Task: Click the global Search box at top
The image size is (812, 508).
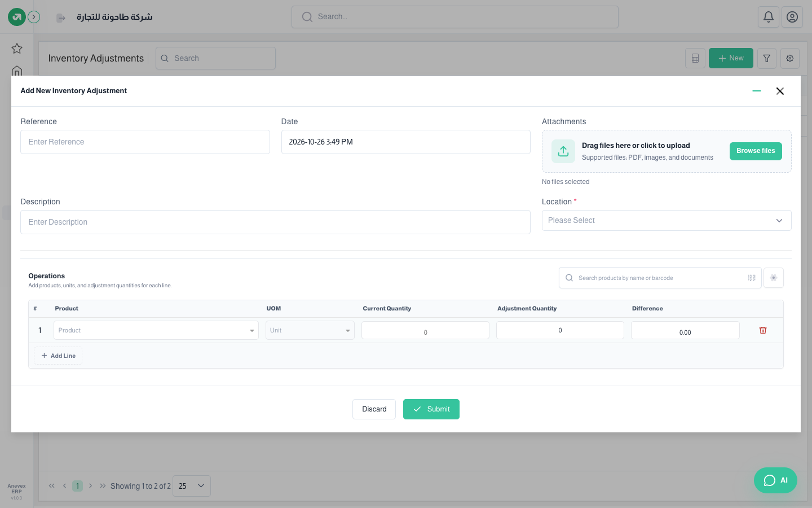Action: (455, 17)
